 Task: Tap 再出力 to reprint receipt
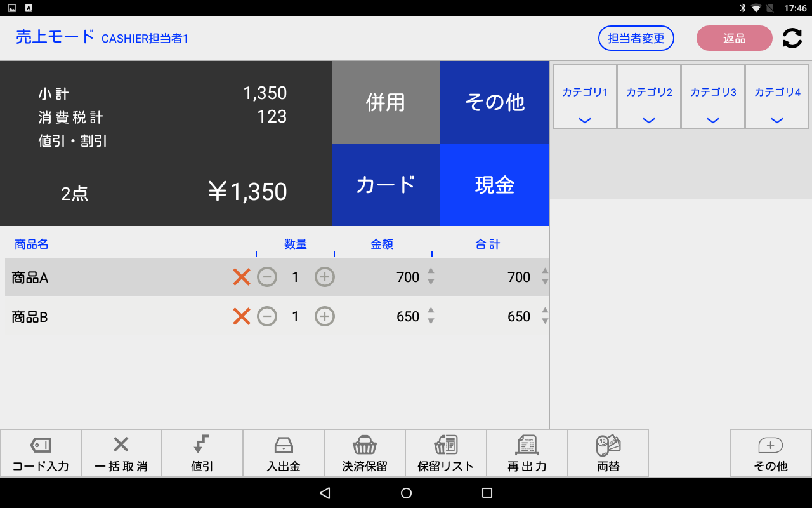pos(527,453)
